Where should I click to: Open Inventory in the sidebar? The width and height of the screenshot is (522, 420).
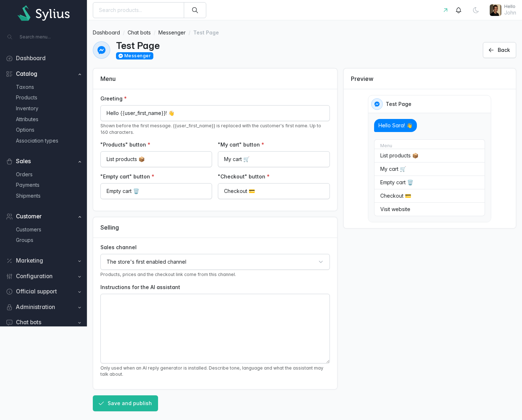tap(27, 108)
